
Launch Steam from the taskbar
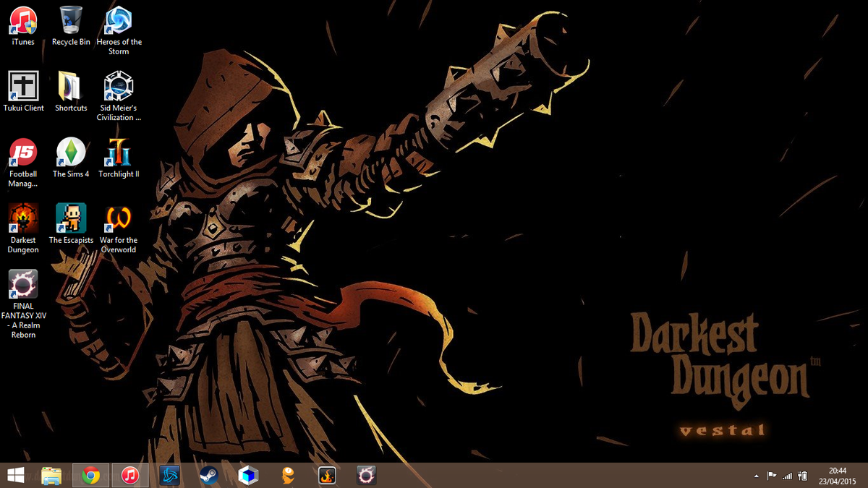[208, 475]
